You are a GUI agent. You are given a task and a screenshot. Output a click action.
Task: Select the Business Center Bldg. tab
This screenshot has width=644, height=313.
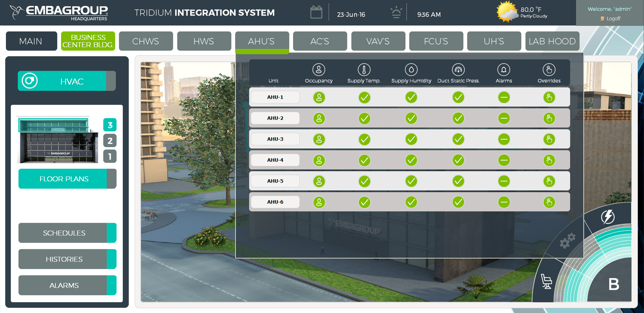click(88, 41)
